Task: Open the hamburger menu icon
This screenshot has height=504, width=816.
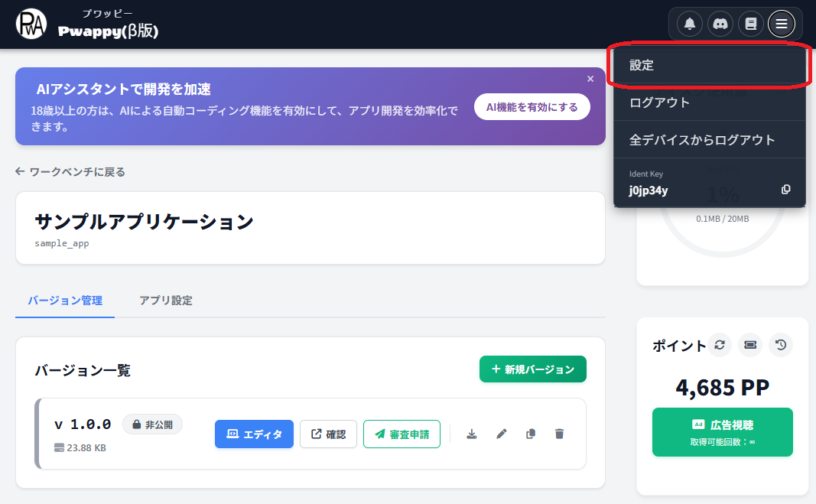Action: pos(782,24)
